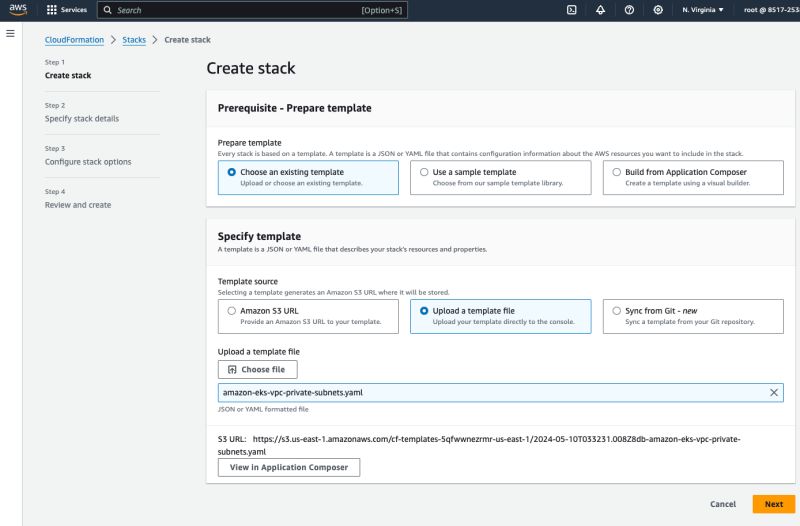Screen dimensions: 800x526
Task: Focus the top Search field
Action: (252, 10)
